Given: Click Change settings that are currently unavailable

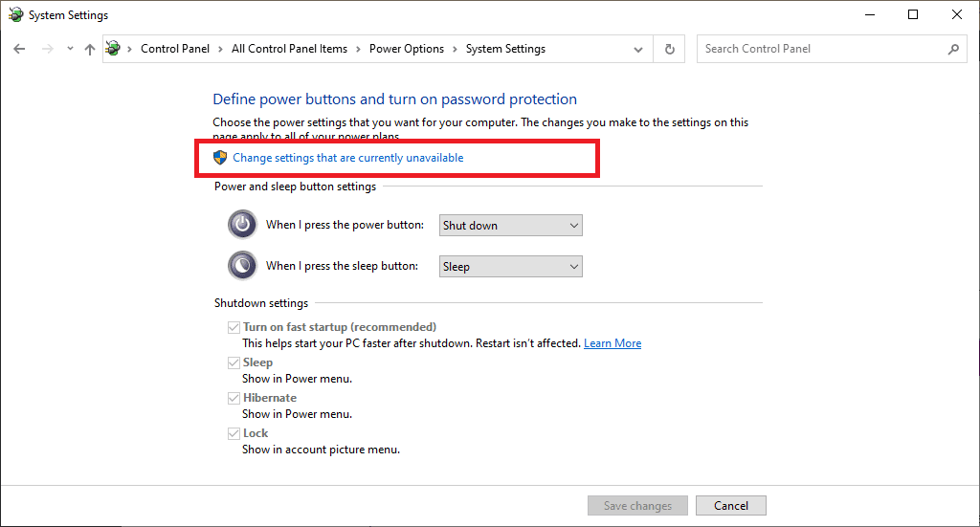Looking at the screenshot, I should point(347,158).
